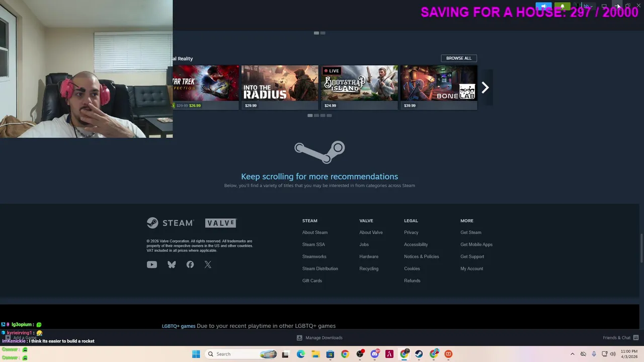Image resolution: width=644 pixels, height=362 pixels.
Task: Open the Privacy policy link
Action: (411, 232)
